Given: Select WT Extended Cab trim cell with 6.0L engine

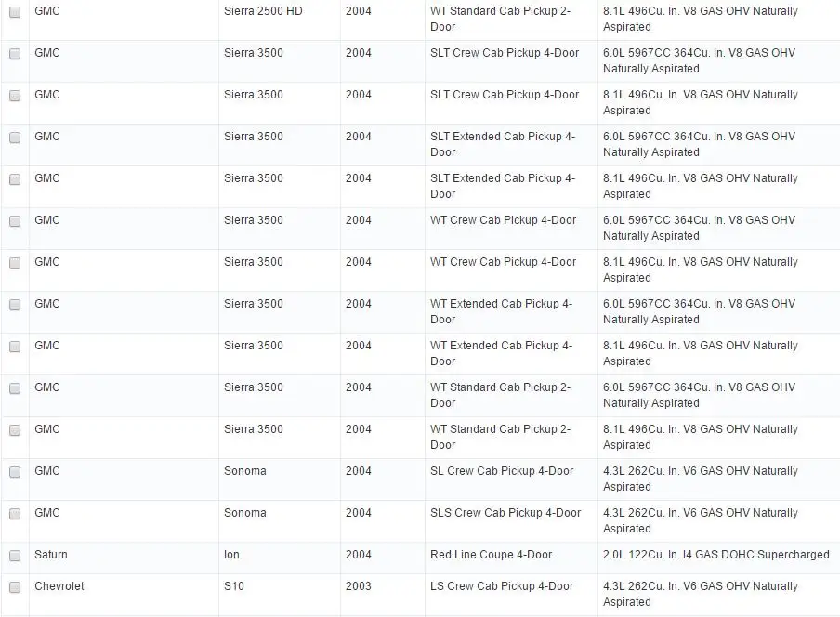Looking at the screenshot, I should coord(511,311).
